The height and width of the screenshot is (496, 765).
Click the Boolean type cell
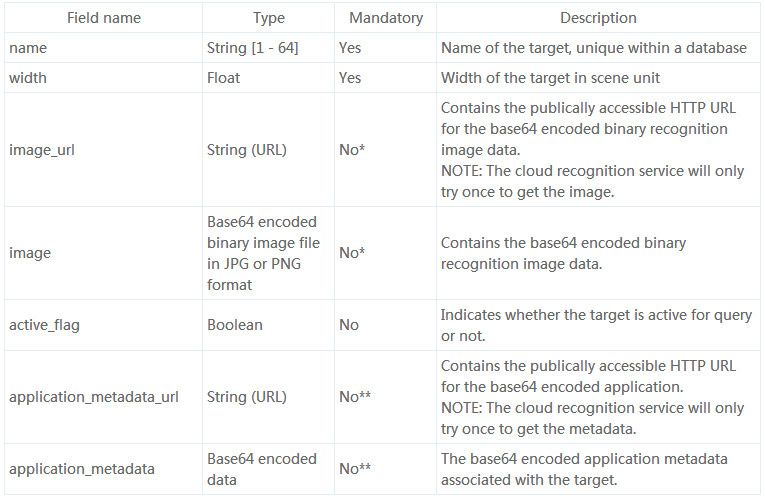pyautogui.click(x=235, y=325)
